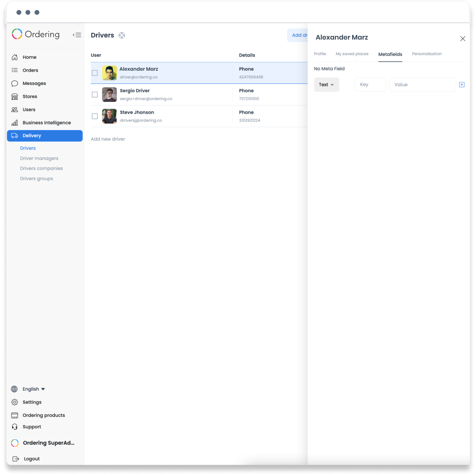The width and height of the screenshot is (476, 475).
Task: Click the User column header
Action: tap(96, 55)
